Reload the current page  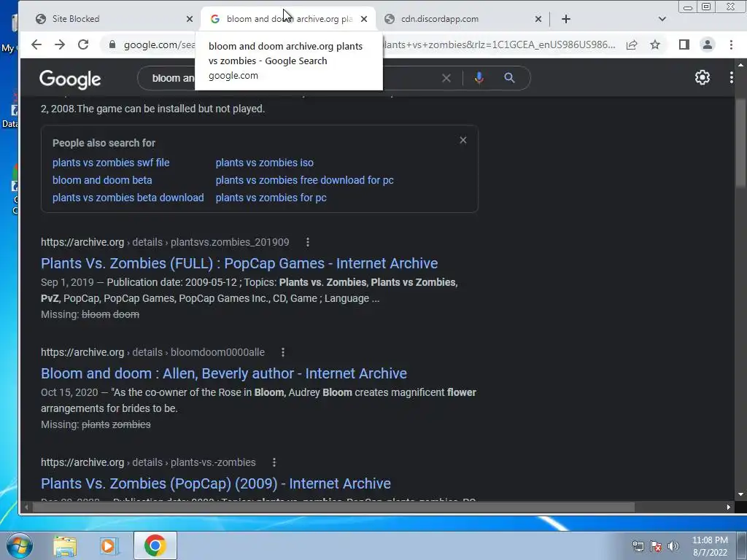pyautogui.click(x=83, y=44)
